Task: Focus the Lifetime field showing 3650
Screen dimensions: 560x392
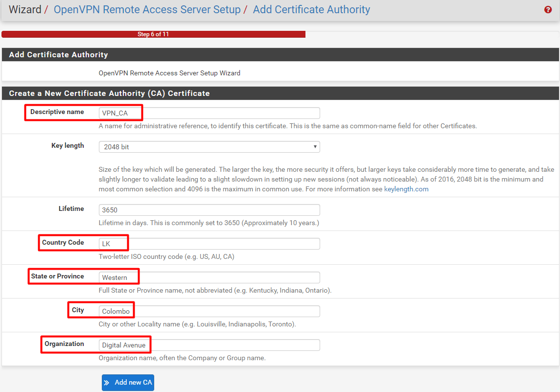Action: [x=209, y=210]
